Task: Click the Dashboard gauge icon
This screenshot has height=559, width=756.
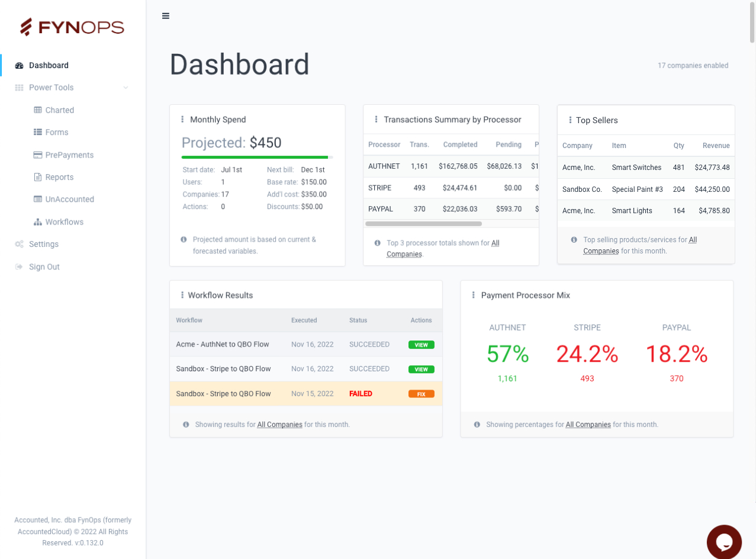Action: coord(20,66)
